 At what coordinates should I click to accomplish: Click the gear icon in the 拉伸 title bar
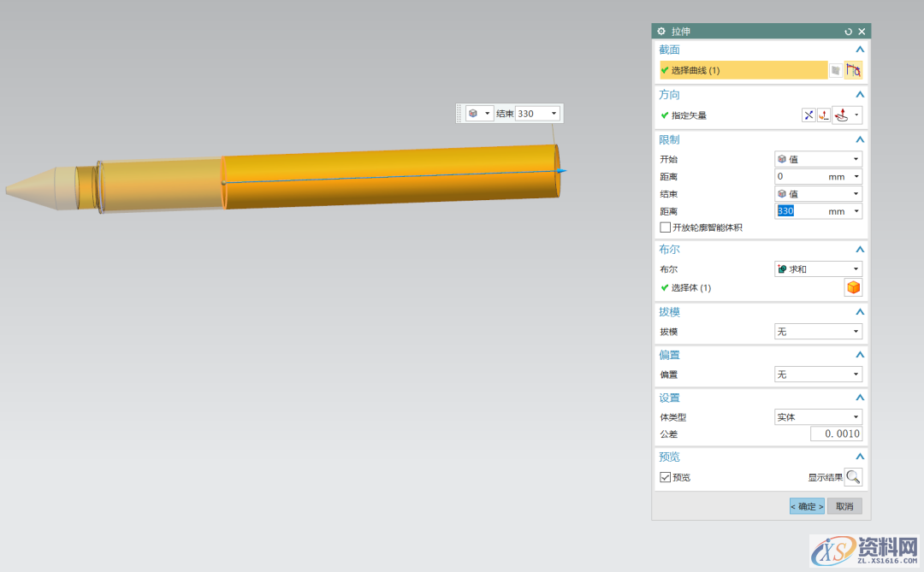point(661,32)
